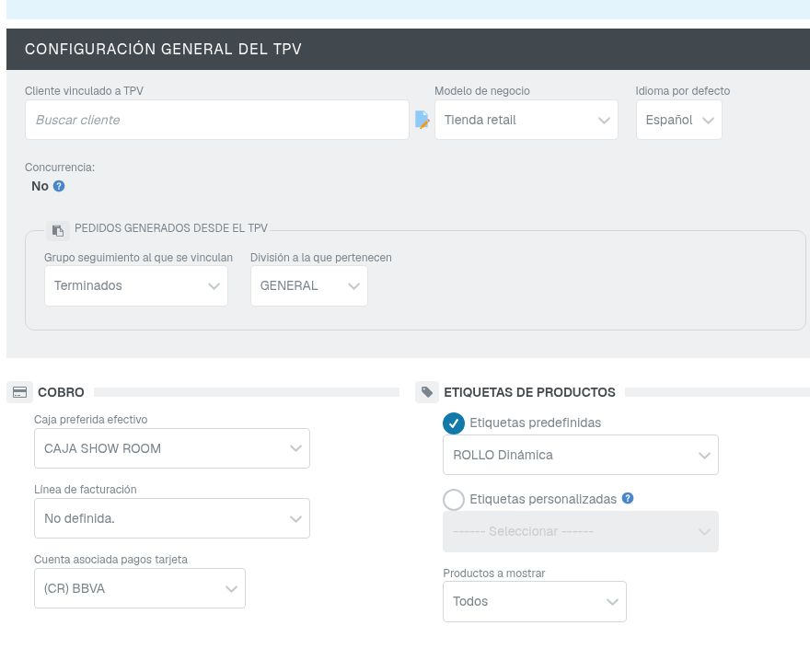The height and width of the screenshot is (672, 810).
Task: Click the Pedidos generados clipboard icon
Action: tap(58, 230)
